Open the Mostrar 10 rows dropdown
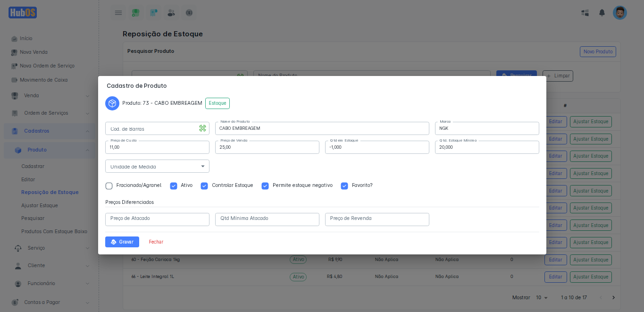This screenshot has height=312, width=644. (x=542, y=298)
